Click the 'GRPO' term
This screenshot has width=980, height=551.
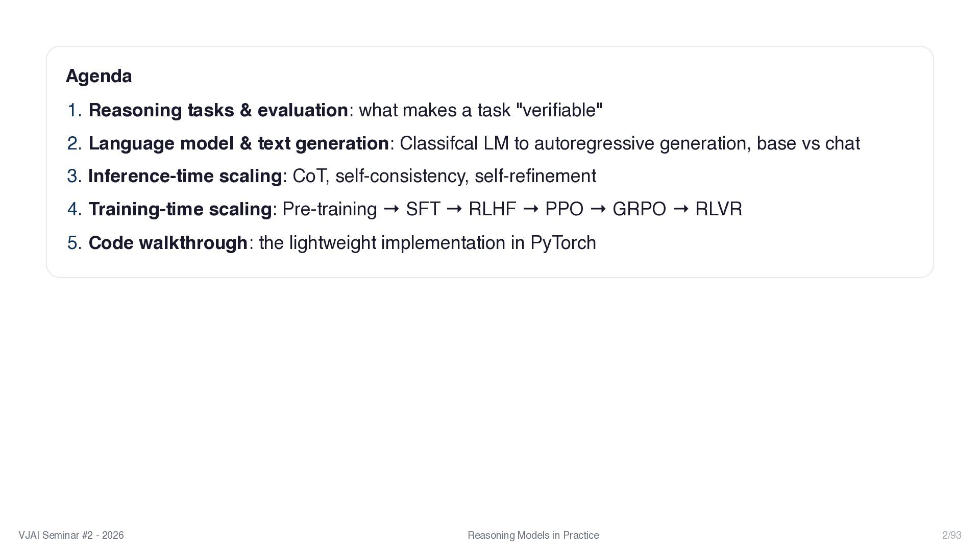[639, 209]
